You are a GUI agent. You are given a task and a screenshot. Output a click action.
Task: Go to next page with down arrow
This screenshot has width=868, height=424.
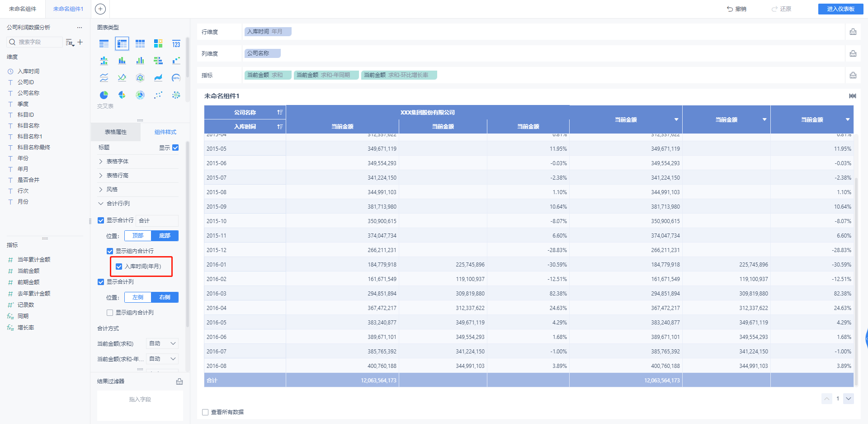(849, 399)
